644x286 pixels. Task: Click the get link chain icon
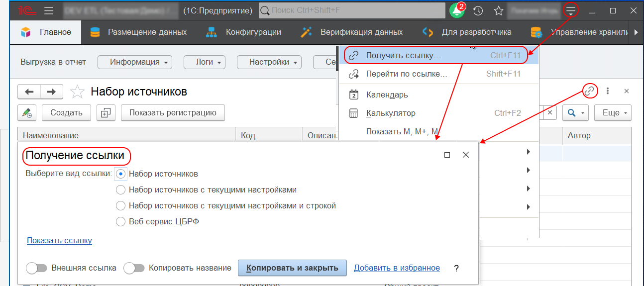(589, 91)
